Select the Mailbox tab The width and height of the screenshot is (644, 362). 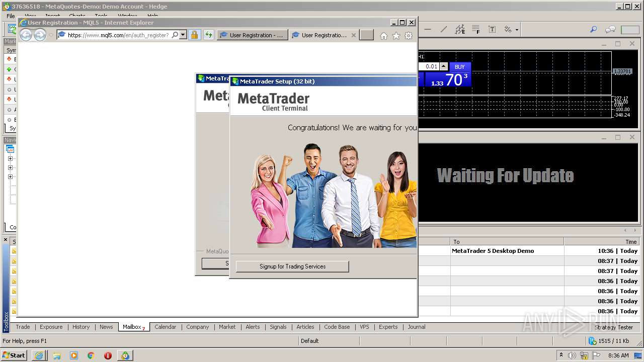pyautogui.click(x=134, y=327)
